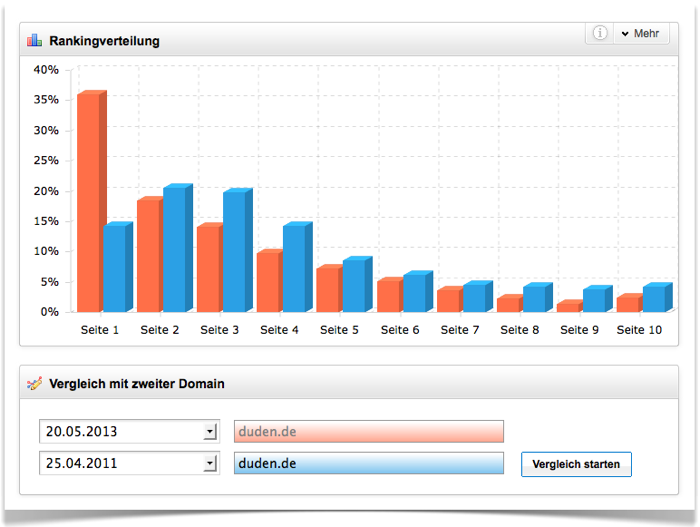Expand the Mehr dropdown menu

click(640, 33)
